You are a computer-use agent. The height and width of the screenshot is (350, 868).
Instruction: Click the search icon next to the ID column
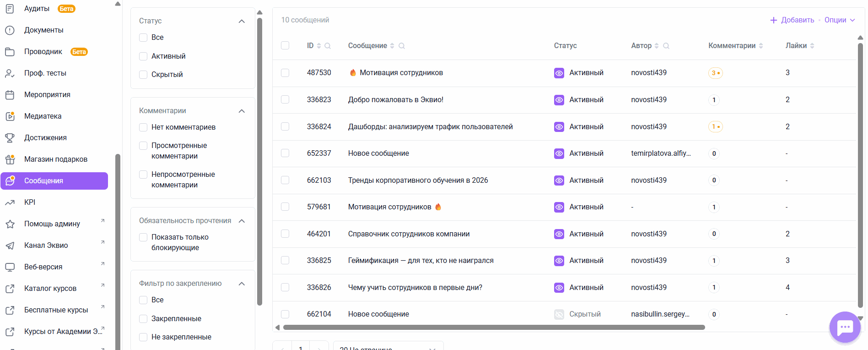tap(328, 46)
